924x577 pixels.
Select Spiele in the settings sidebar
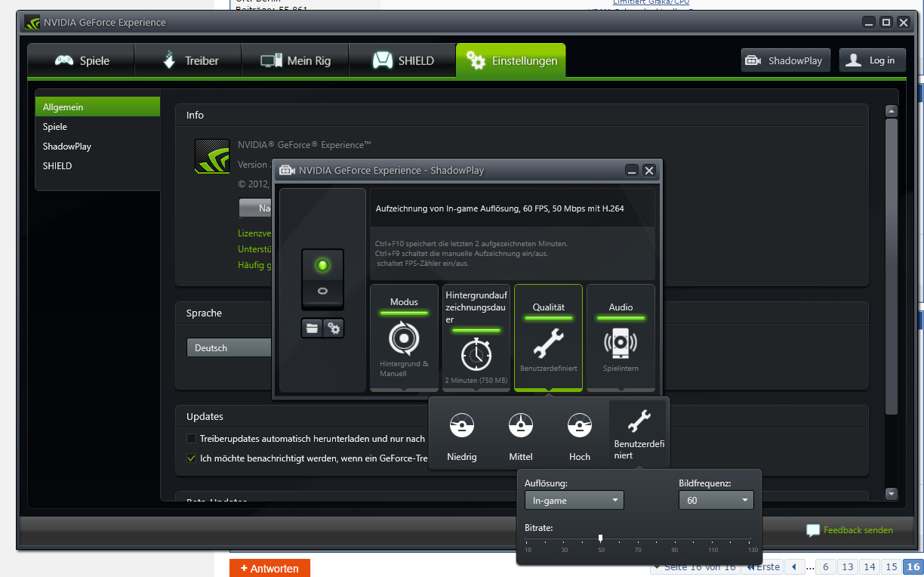97,127
